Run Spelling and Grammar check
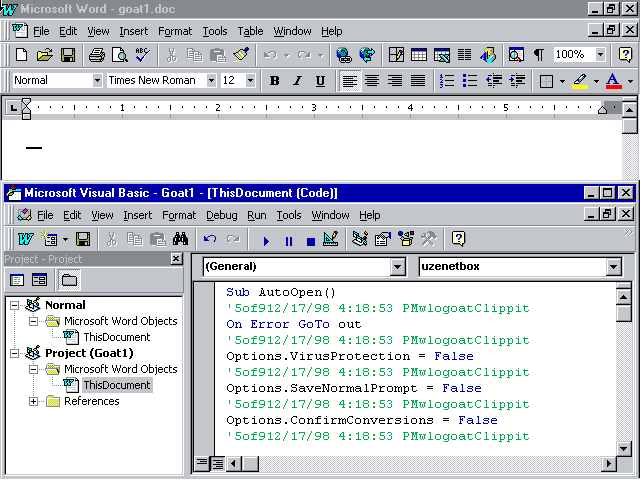 click(143, 55)
